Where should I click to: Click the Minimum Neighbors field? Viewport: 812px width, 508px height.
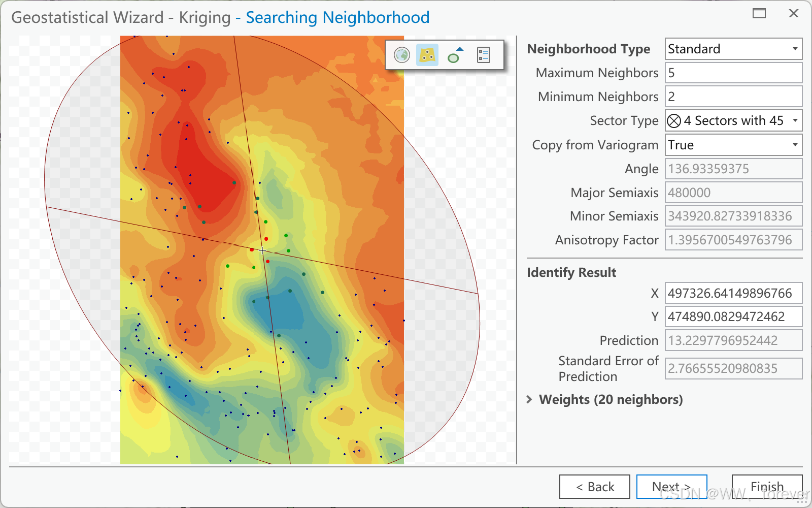[x=733, y=97]
